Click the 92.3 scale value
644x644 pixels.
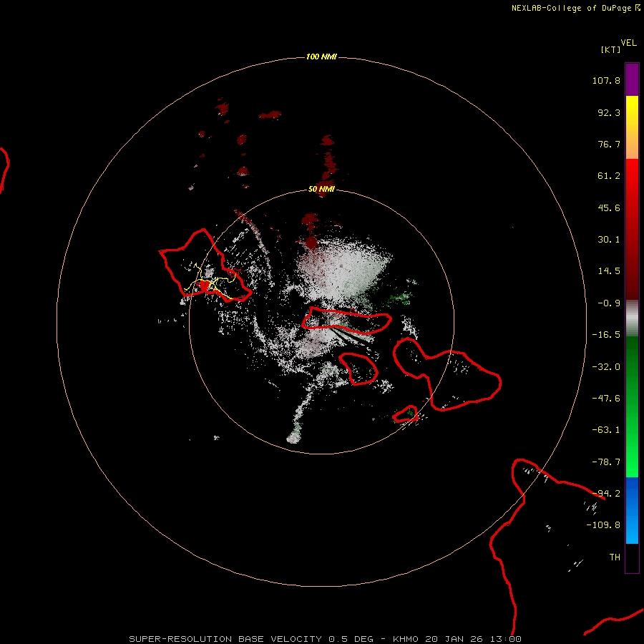609,112
